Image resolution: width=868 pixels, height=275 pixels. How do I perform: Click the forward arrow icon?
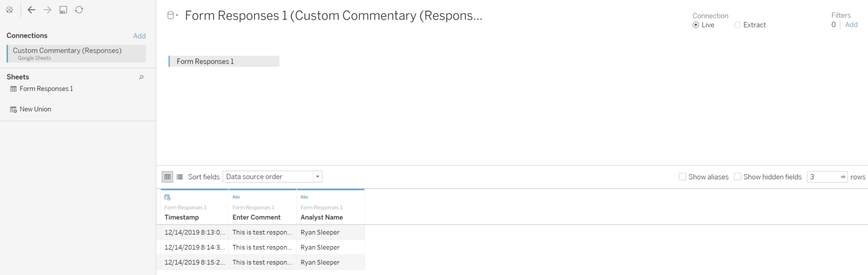coord(47,10)
